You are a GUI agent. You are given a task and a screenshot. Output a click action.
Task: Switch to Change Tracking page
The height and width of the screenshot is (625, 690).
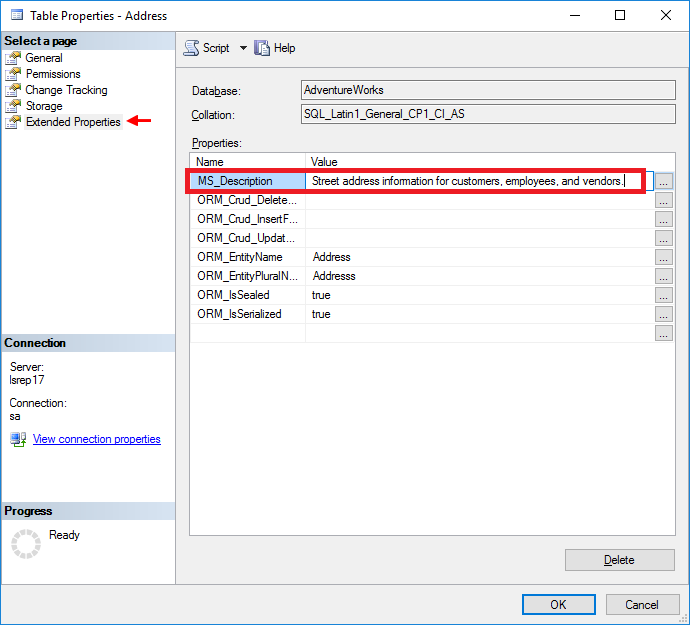tap(66, 90)
